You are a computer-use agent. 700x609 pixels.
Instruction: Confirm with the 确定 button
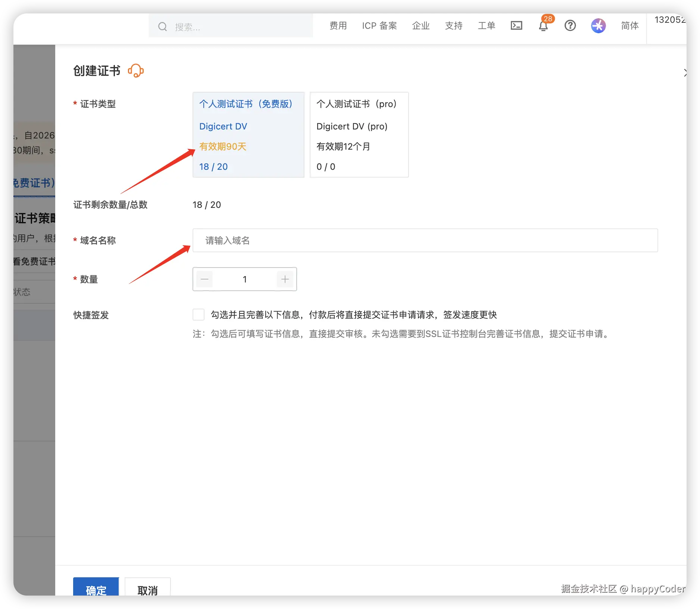click(96, 587)
